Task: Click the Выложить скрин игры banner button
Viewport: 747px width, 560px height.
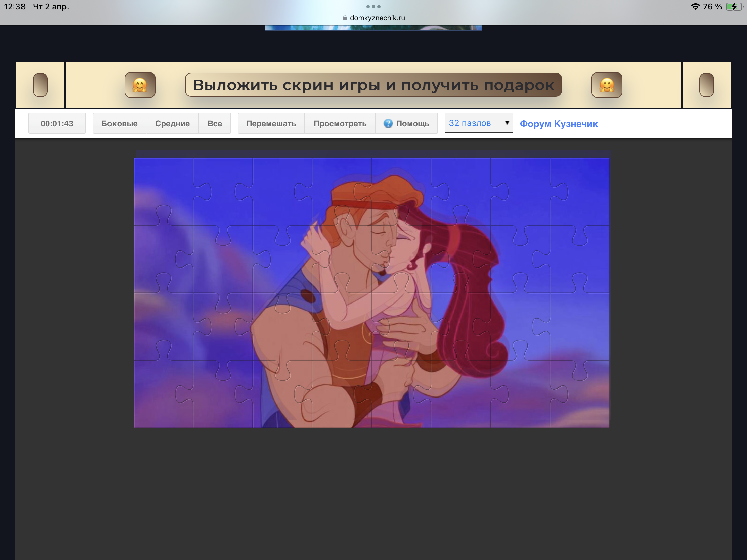Action: (x=373, y=85)
